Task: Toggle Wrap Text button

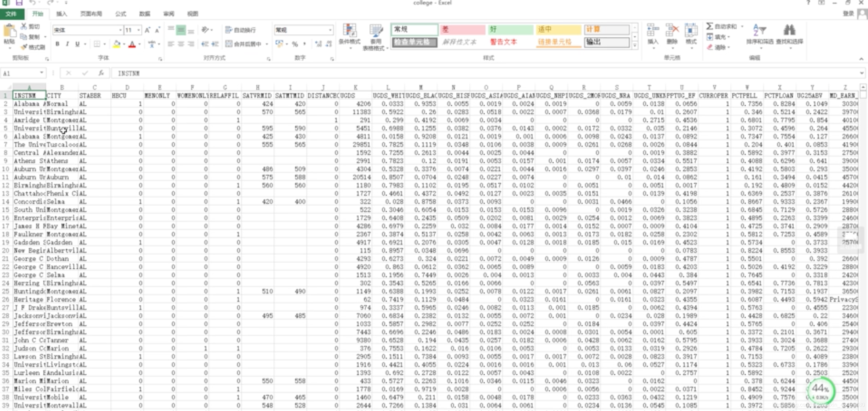Action: pos(241,30)
